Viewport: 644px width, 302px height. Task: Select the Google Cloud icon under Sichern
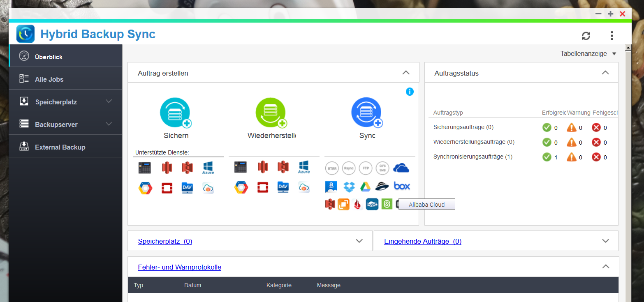tap(145, 188)
